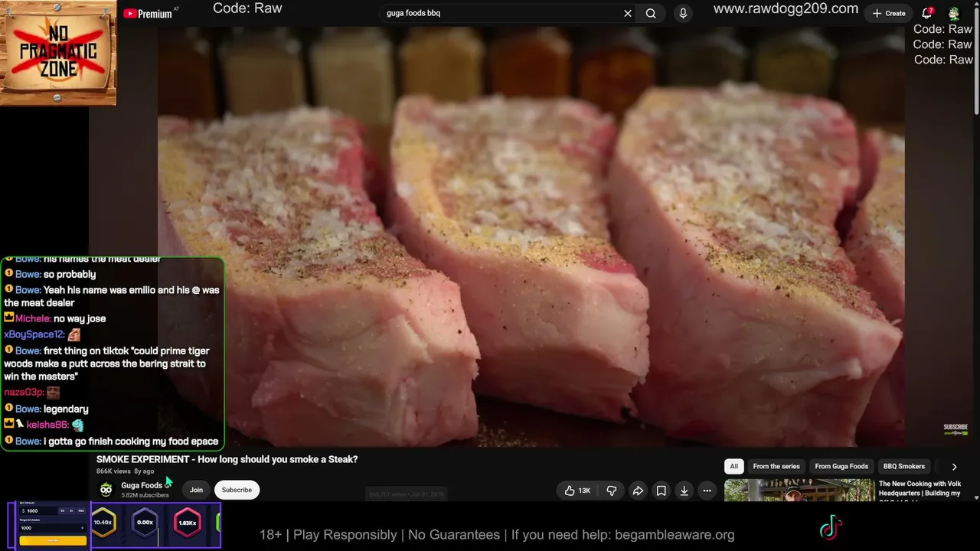Click the 0.00x purple hexagon multiplier
980x551 pixels.
click(145, 523)
